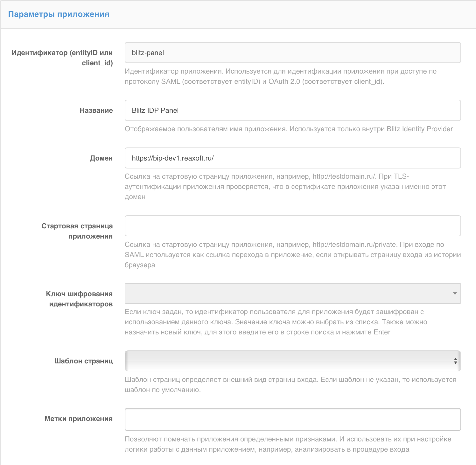Select the Домен label text

click(x=101, y=158)
